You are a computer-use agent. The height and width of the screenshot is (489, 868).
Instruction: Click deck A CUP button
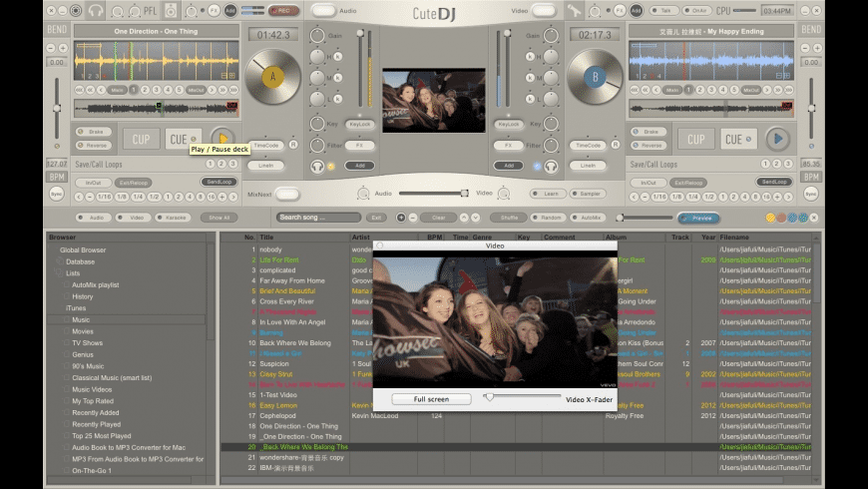click(x=141, y=140)
